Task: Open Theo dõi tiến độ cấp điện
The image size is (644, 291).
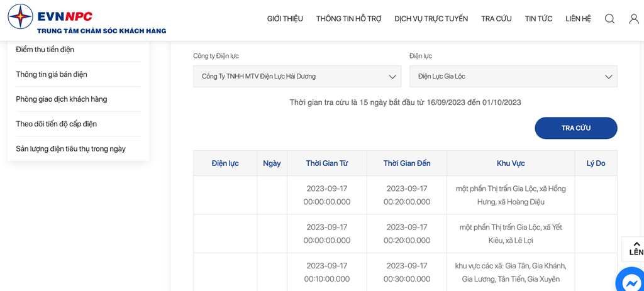Action: point(56,124)
